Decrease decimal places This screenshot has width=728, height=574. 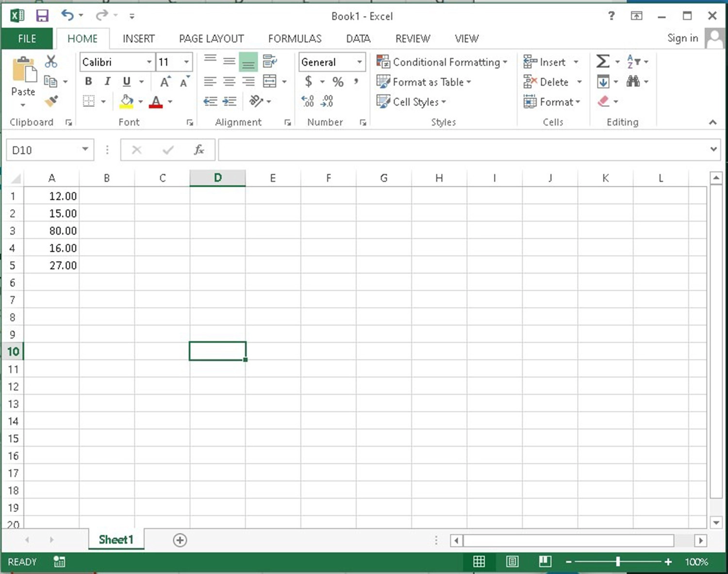point(327,101)
